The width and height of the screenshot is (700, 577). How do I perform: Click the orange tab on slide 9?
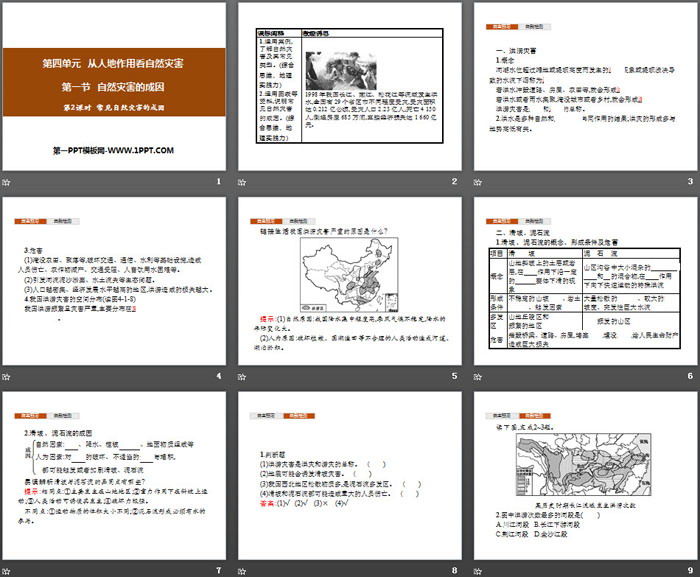[534, 416]
